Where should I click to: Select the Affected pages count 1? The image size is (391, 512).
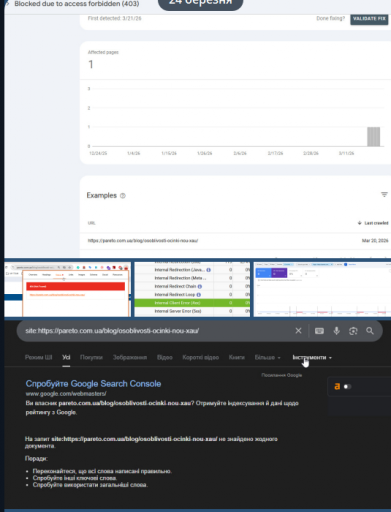pos(91,64)
